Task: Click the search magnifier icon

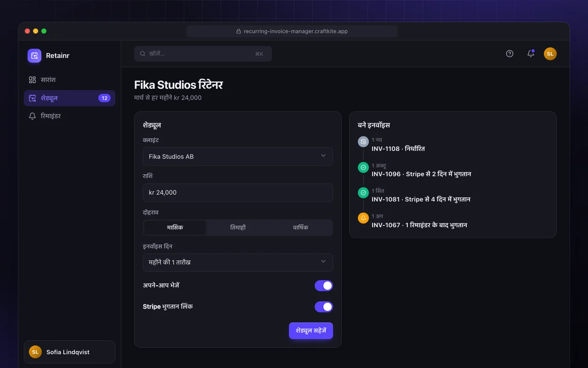Action: (x=143, y=54)
